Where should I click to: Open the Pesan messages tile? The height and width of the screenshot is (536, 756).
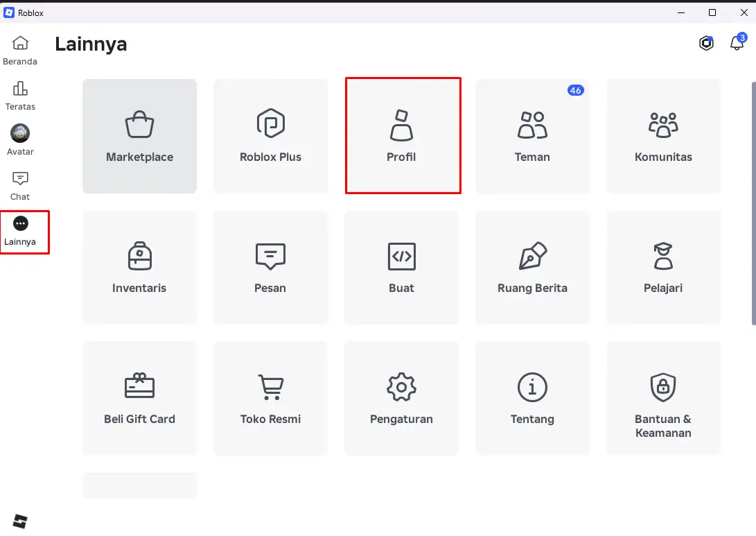[x=270, y=267]
